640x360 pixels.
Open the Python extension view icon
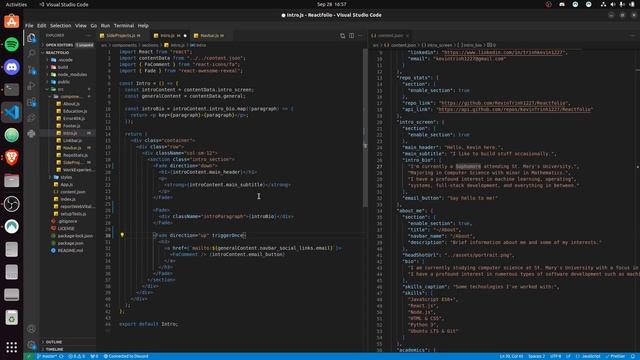click(31, 134)
